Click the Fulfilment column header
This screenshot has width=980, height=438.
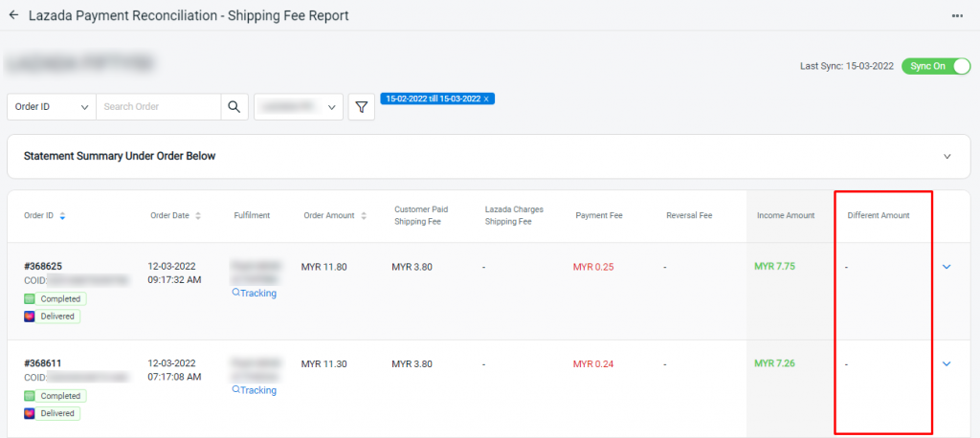[252, 215]
